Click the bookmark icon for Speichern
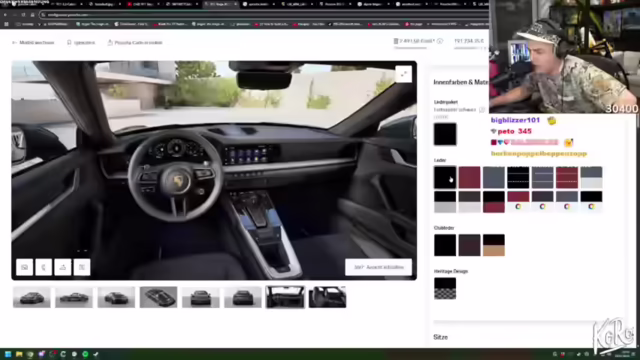The width and height of the screenshot is (640, 360). click(x=69, y=42)
